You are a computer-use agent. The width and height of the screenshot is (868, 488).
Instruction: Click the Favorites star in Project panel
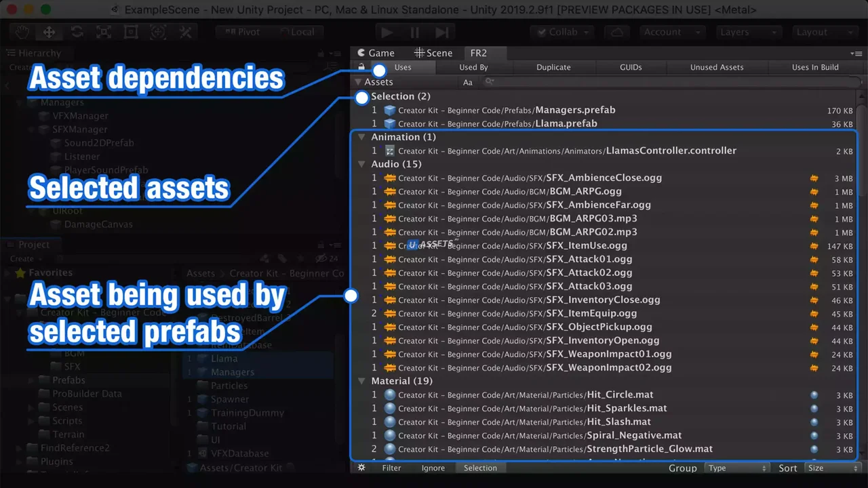coord(20,272)
